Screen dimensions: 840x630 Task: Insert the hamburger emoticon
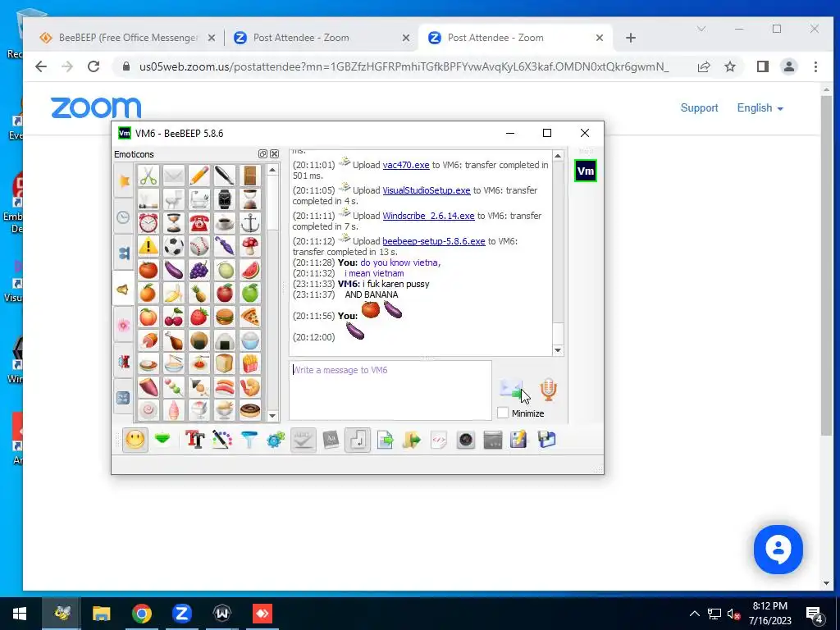pyautogui.click(x=225, y=317)
